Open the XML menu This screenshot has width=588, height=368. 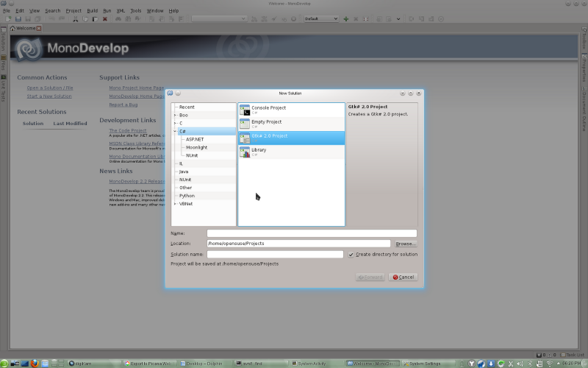tap(121, 10)
